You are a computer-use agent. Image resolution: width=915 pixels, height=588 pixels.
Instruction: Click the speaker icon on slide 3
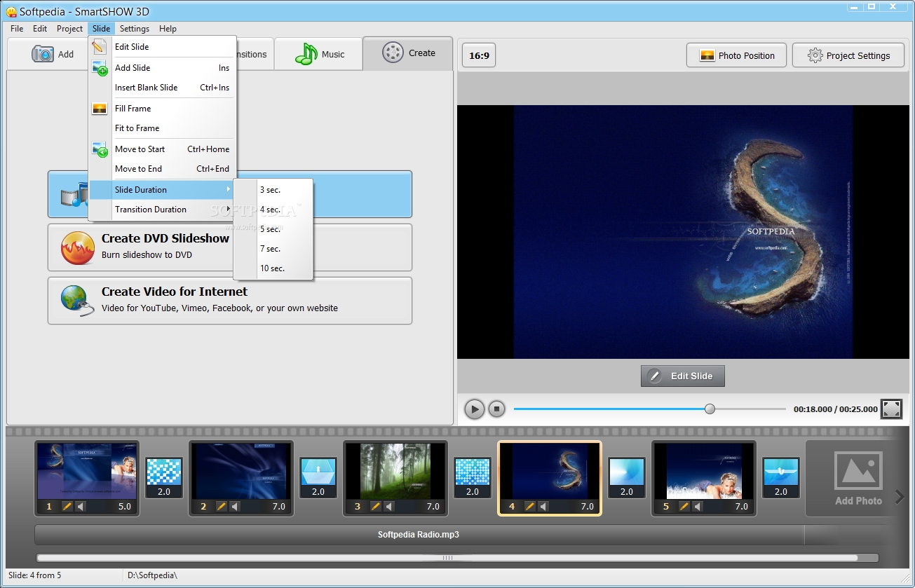[389, 506]
